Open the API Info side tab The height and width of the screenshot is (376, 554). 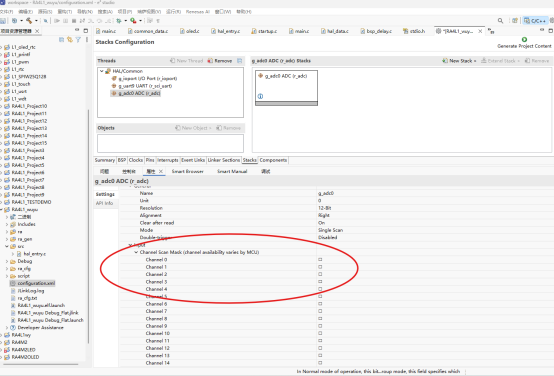tap(105, 203)
